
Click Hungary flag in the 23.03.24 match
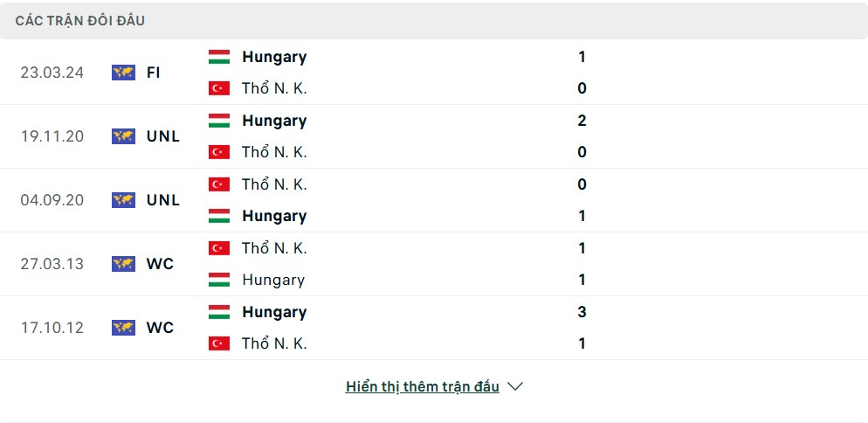click(x=219, y=57)
